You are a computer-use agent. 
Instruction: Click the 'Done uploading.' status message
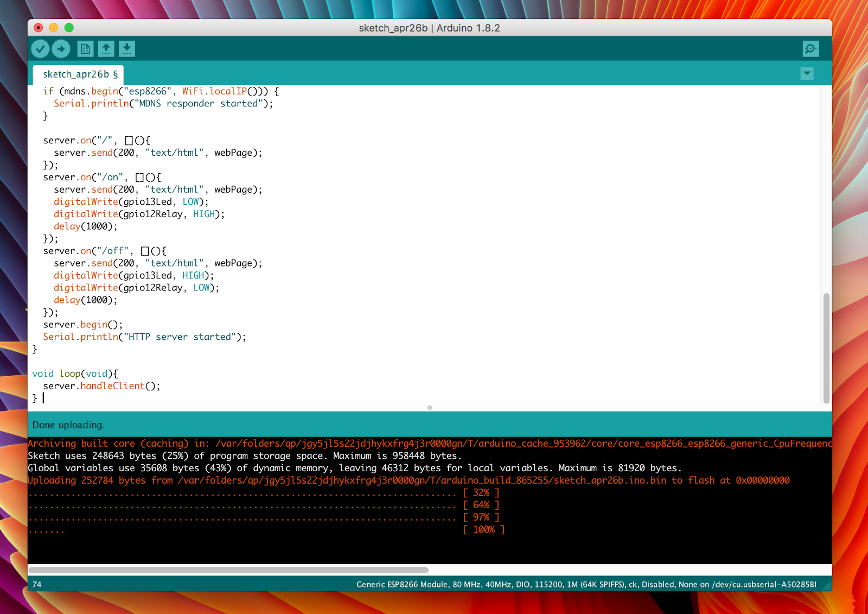click(x=68, y=425)
